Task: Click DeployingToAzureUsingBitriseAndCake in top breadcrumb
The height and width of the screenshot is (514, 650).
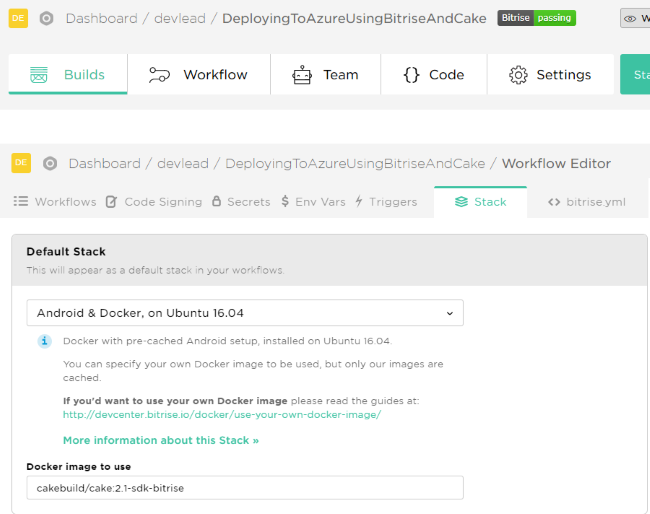Action: click(x=354, y=18)
